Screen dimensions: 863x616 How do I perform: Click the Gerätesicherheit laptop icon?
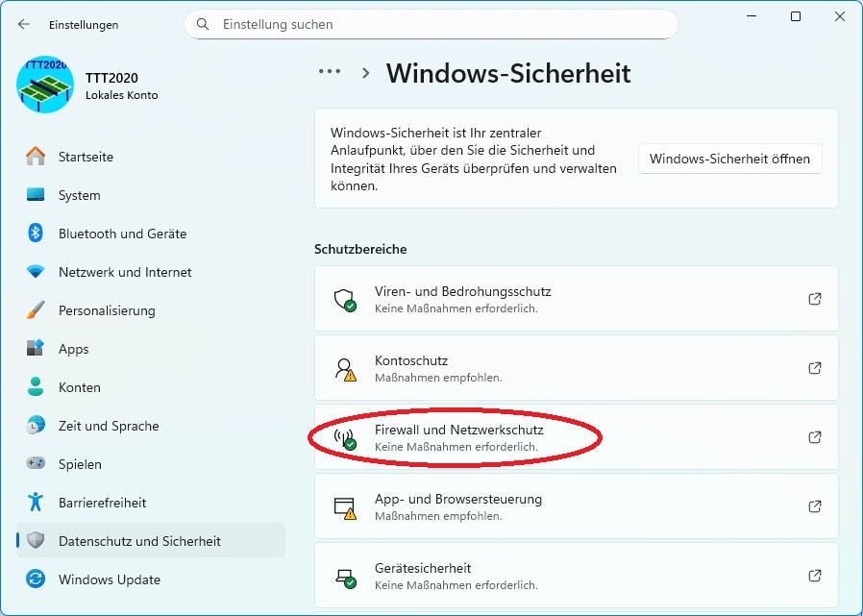pos(345,578)
